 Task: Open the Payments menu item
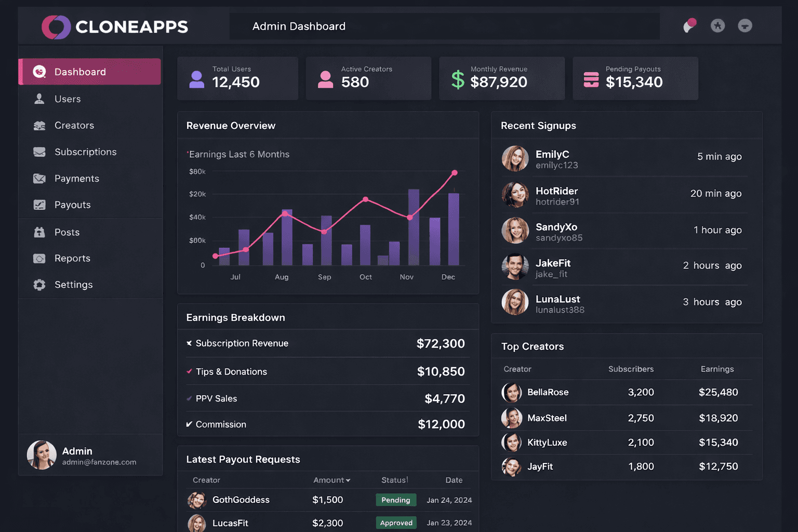(x=90, y=178)
